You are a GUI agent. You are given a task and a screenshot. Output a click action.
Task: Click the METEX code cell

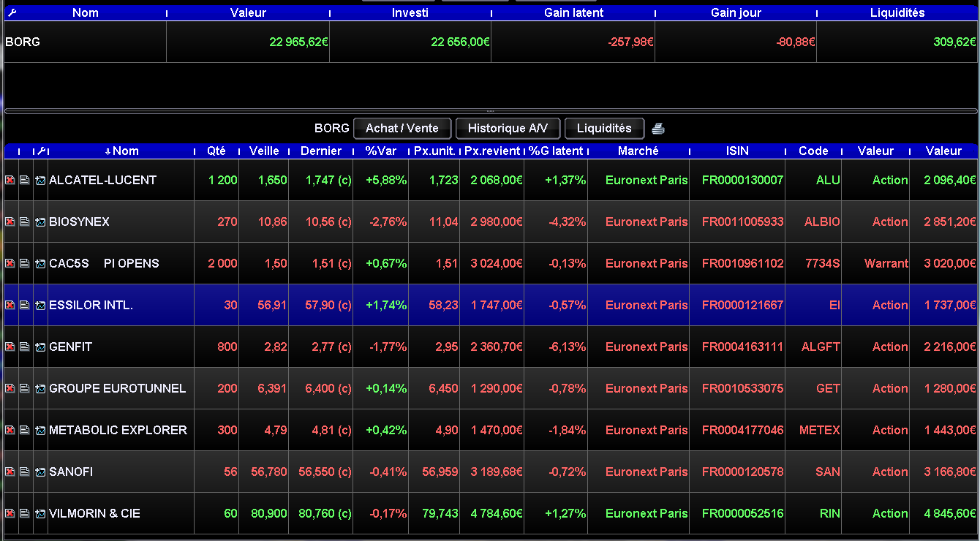tap(813, 430)
